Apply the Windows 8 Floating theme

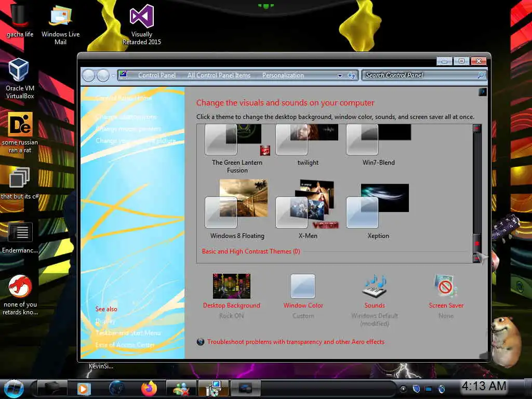tap(237, 209)
